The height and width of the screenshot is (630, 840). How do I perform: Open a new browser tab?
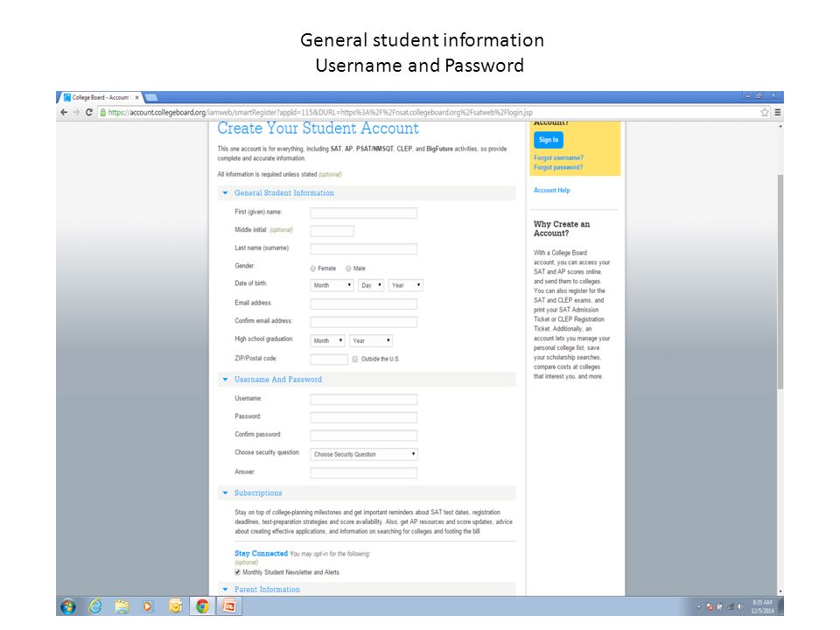click(x=151, y=97)
